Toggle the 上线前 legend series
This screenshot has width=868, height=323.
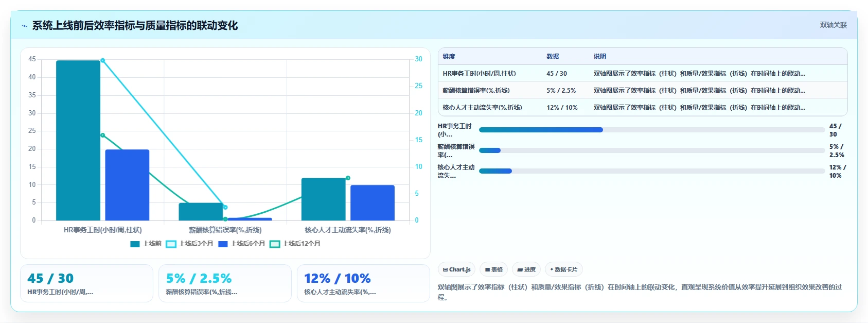click(146, 244)
